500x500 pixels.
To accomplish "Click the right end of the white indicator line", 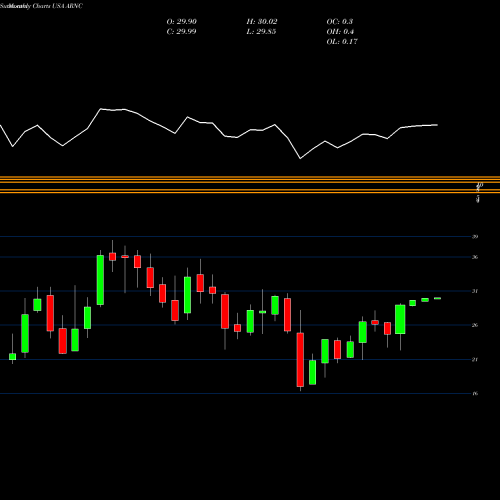I will click(x=437, y=125).
